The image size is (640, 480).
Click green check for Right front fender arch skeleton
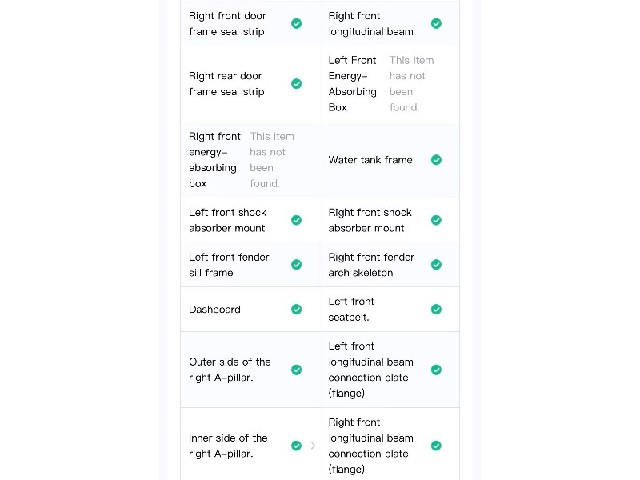(436, 265)
